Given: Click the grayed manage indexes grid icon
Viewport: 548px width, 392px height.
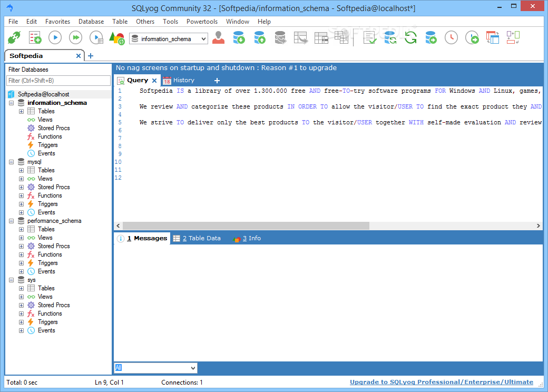Looking at the screenshot, I should [x=341, y=37].
